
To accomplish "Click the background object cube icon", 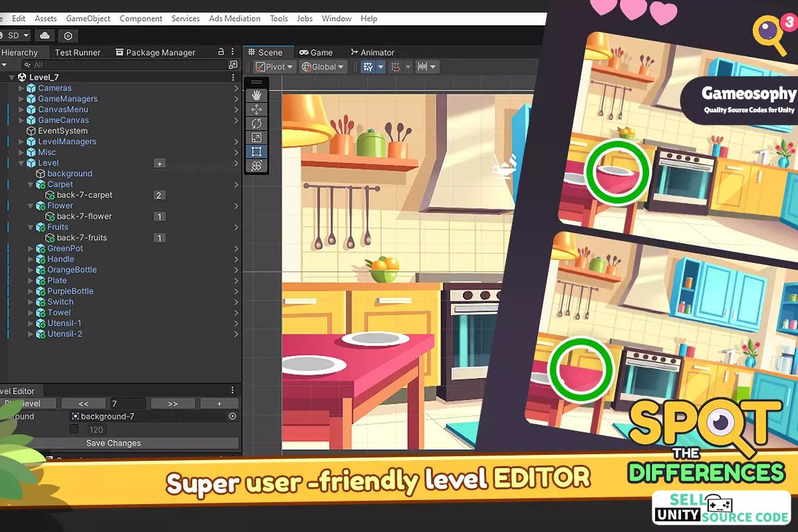I will pos(40,174).
